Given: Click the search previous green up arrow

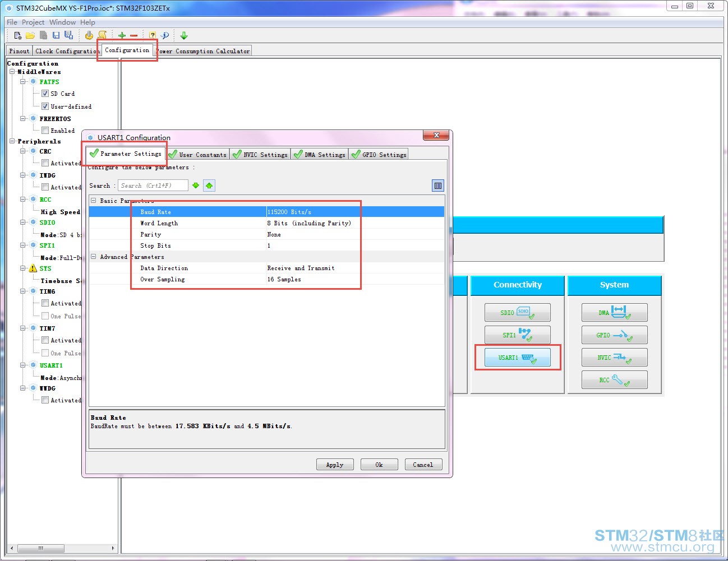Looking at the screenshot, I should pos(209,186).
